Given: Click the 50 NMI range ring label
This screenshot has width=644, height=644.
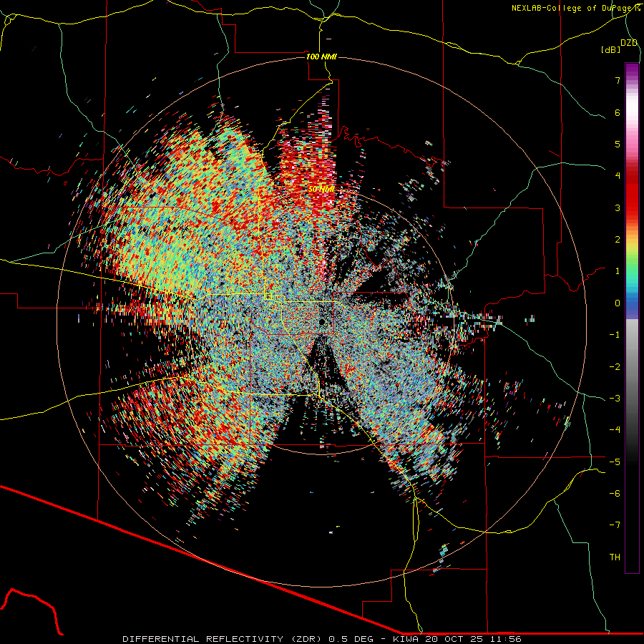Looking at the screenshot, I should click(321, 190).
